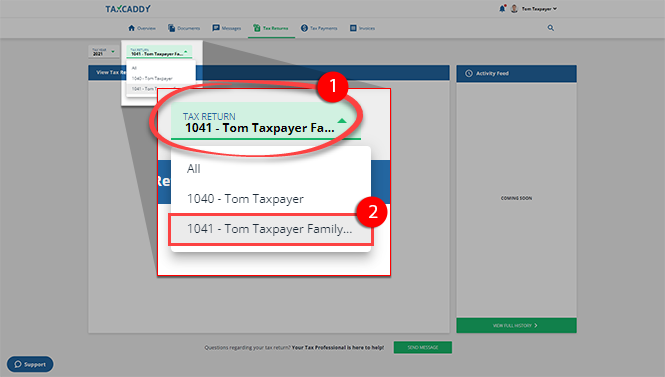This screenshot has height=377, width=665.
Task: Click the Send Message button
Action: tap(423, 347)
